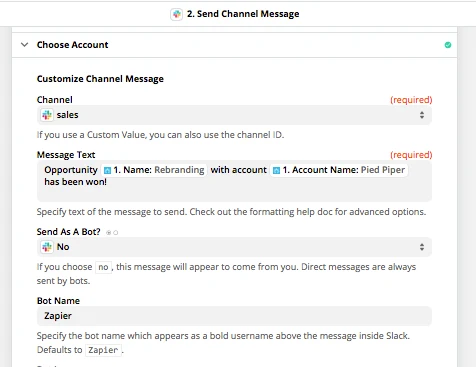Click the Customize Channel Message heading
476x367 pixels.
pyautogui.click(x=100, y=79)
